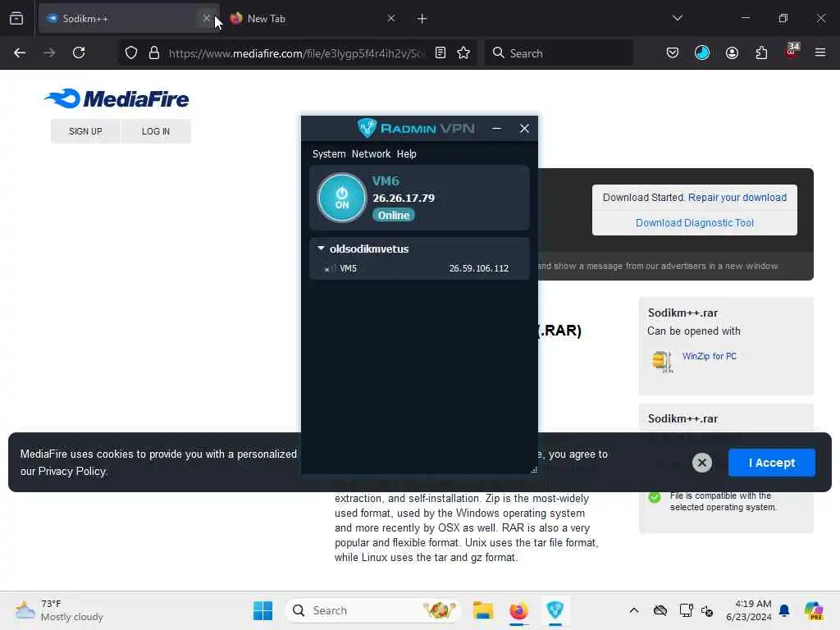840x630 pixels.
Task: Bookmark this page with the star
Action: [463, 52]
